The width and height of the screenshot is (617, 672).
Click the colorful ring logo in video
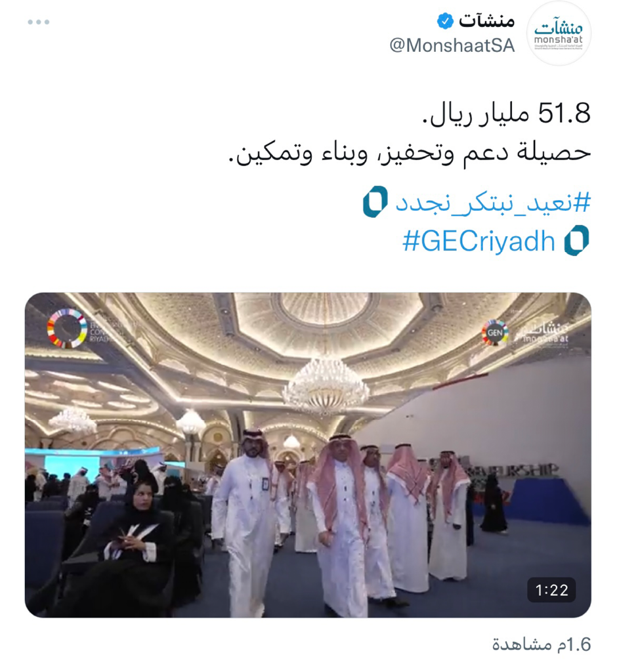pos(67,328)
